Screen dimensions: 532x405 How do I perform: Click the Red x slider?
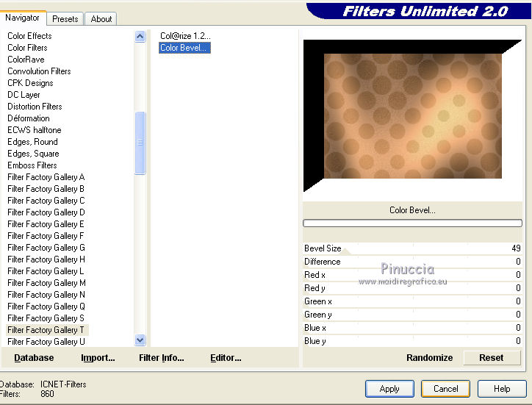click(x=412, y=275)
